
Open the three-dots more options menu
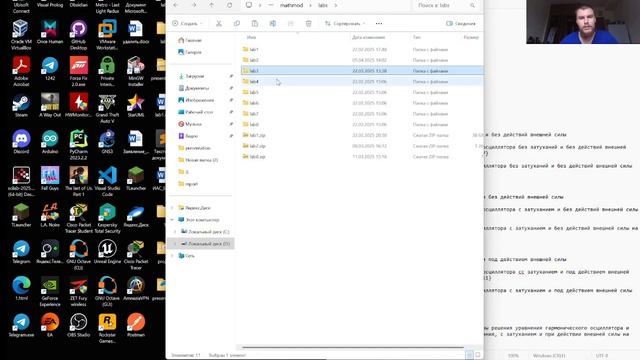379,24
